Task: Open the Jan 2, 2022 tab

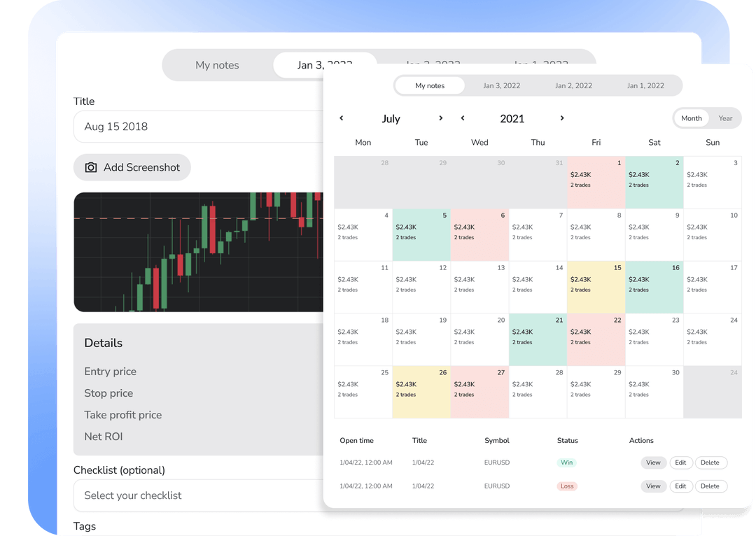Action: [573, 85]
